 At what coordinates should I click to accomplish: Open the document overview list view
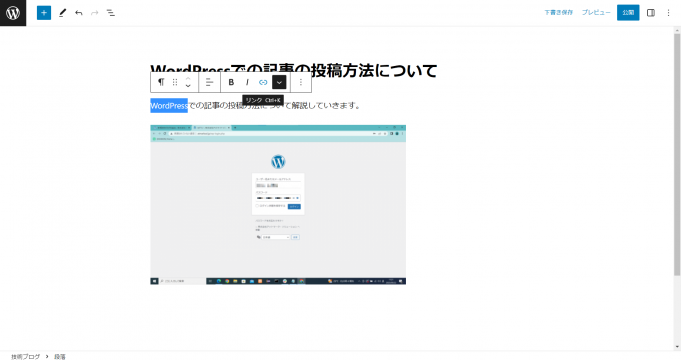click(111, 13)
